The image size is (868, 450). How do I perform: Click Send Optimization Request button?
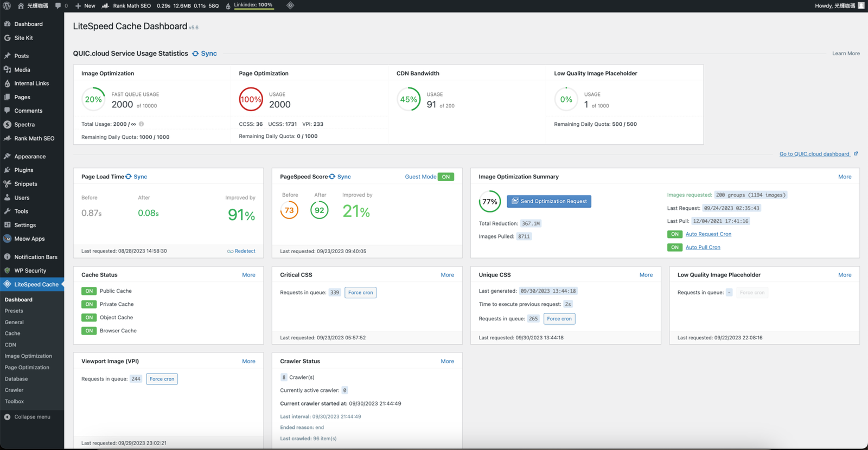(548, 201)
